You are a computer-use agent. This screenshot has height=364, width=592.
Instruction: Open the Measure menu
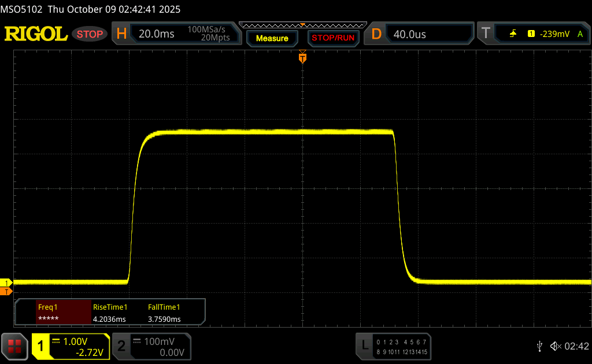(272, 38)
